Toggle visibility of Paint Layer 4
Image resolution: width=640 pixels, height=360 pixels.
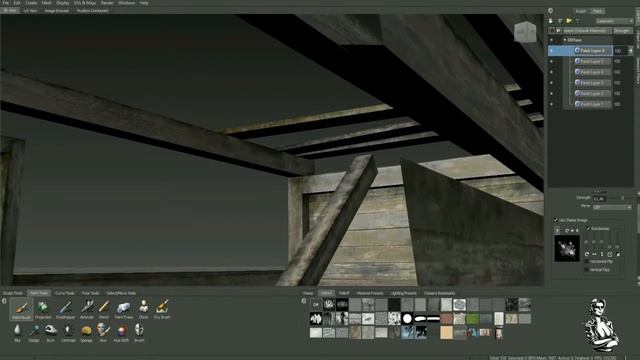(x=551, y=72)
